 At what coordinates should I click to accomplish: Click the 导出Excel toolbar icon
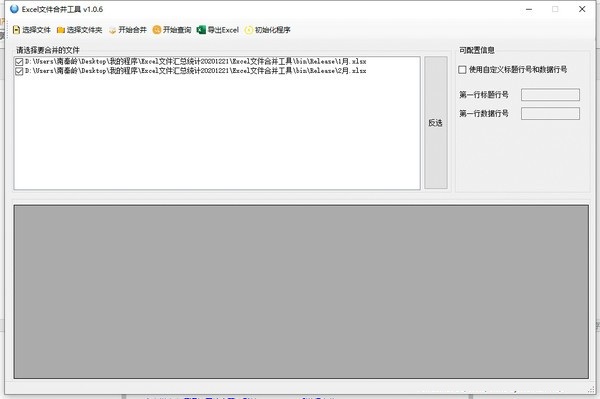coord(201,30)
